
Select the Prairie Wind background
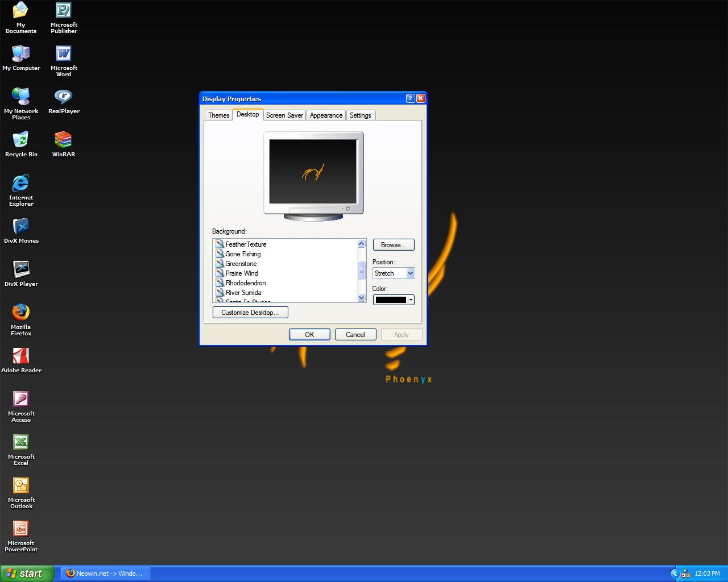point(241,273)
